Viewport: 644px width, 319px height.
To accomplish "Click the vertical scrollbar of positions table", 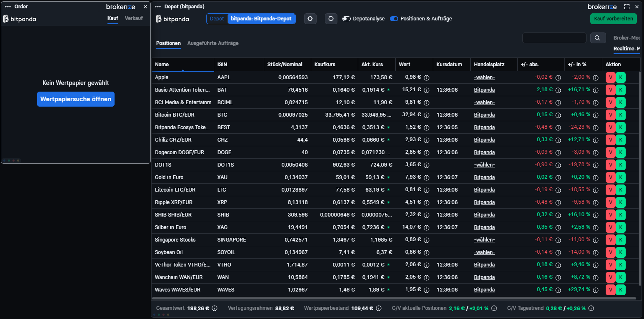I will 641,178.
